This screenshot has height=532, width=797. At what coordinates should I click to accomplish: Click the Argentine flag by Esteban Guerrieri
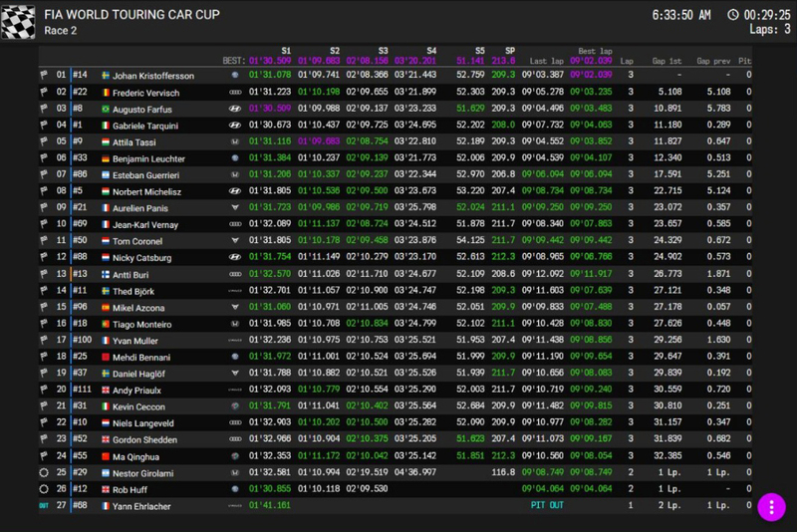106,174
